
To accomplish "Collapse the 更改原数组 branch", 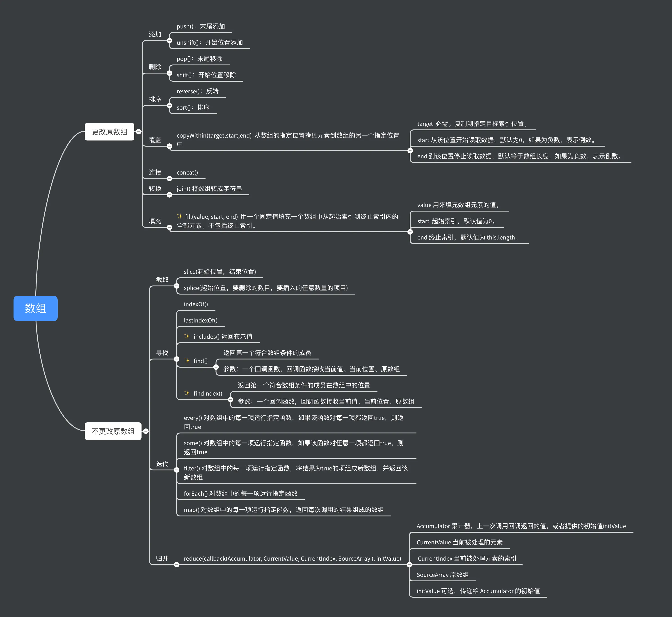I will 138,131.
